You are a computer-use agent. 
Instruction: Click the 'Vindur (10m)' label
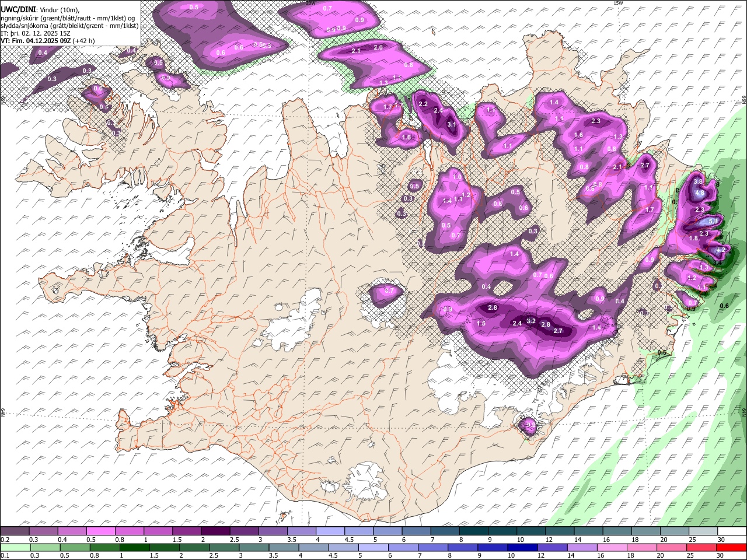(x=59, y=9)
